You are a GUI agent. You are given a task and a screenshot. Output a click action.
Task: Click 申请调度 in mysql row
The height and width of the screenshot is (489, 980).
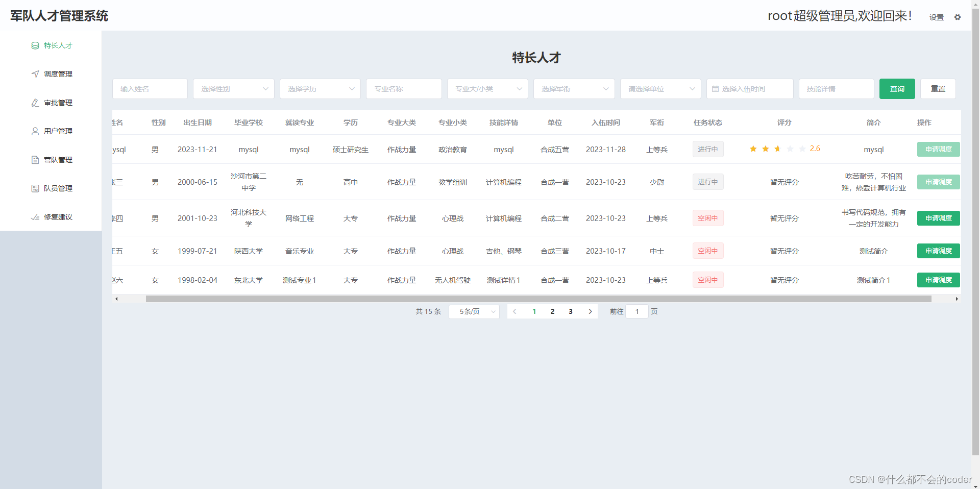click(939, 149)
